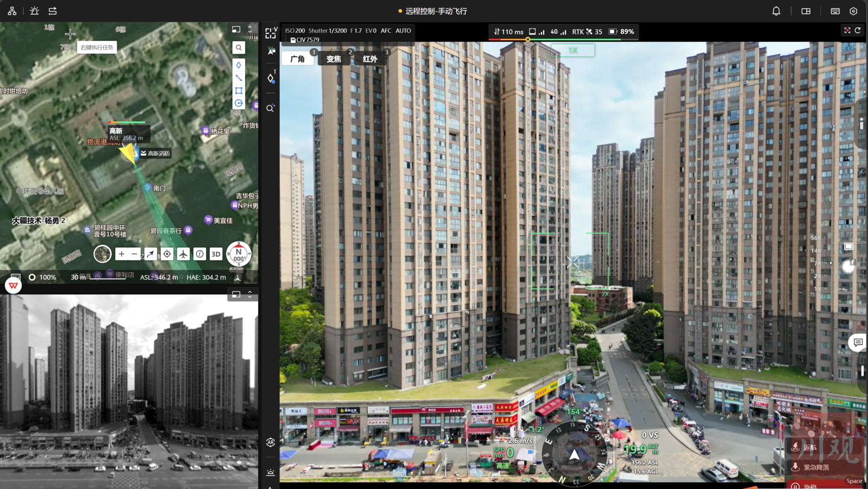Open the notifications bell

(x=776, y=11)
